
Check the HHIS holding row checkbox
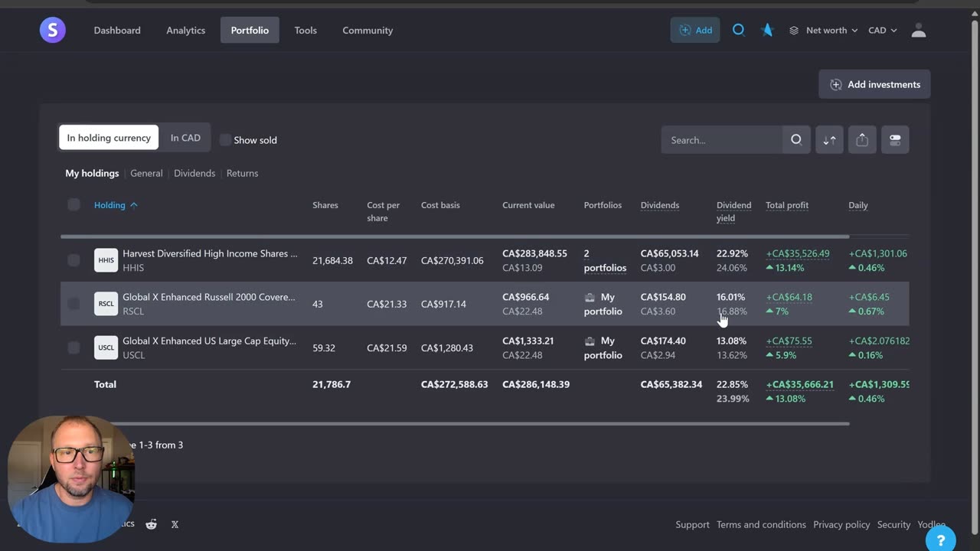tap(73, 260)
